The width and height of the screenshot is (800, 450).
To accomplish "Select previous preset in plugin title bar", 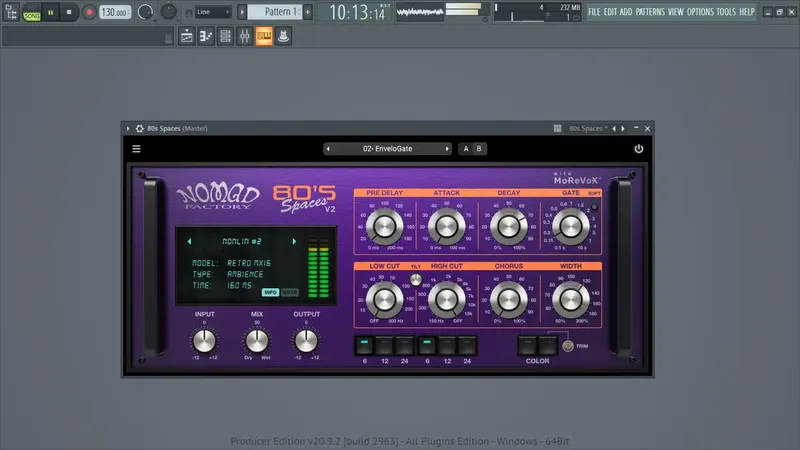I will tap(614, 129).
